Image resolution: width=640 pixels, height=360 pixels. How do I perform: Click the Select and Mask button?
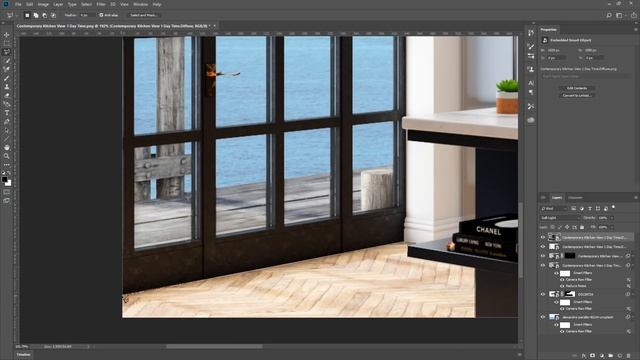click(143, 15)
